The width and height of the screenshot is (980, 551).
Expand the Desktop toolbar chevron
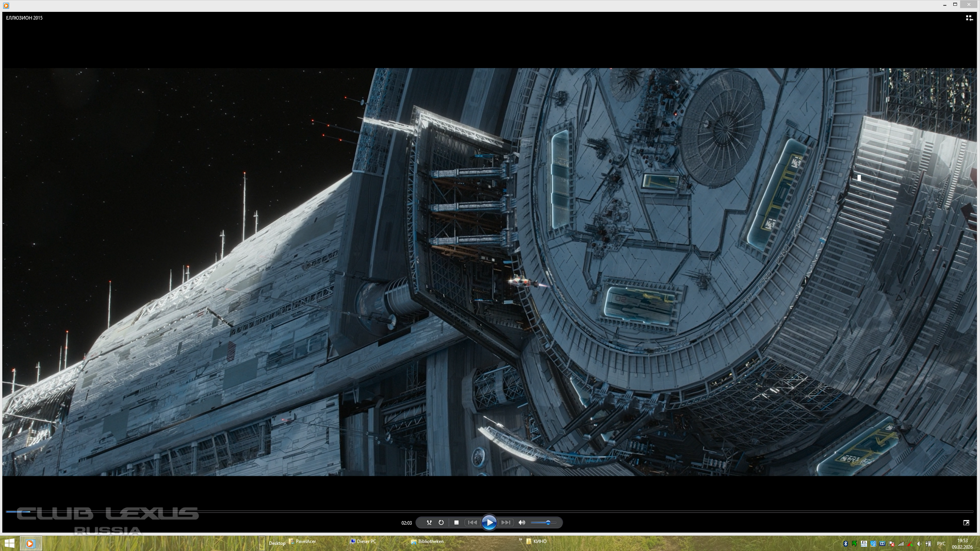[x=520, y=540]
